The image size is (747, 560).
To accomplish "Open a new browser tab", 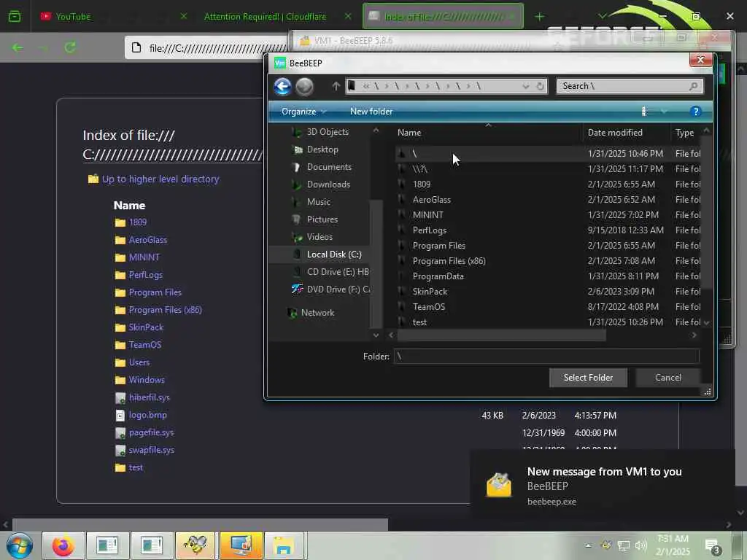I will pos(539,17).
